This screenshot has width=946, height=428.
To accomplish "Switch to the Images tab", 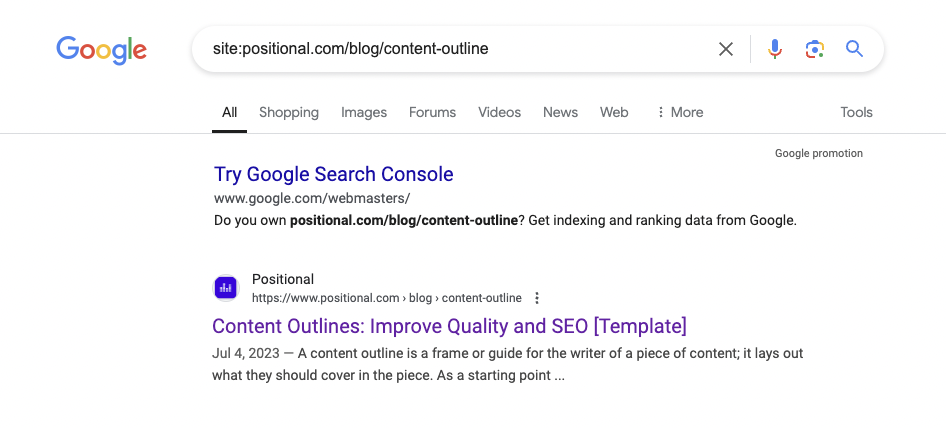I will pos(364,112).
